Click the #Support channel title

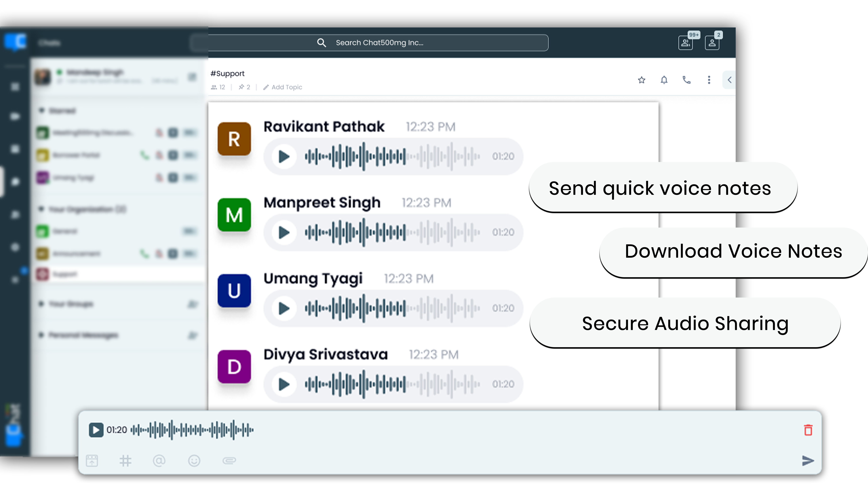228,73
